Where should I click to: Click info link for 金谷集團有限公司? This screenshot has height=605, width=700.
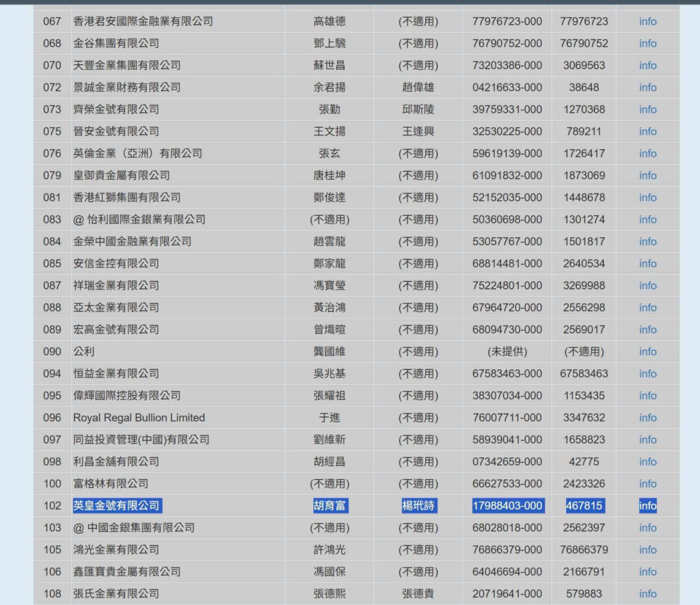pos(647,43)
